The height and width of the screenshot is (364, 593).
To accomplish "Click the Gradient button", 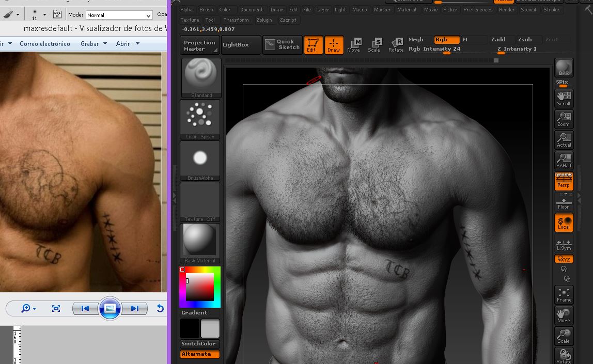I will [x=200, y=312].
